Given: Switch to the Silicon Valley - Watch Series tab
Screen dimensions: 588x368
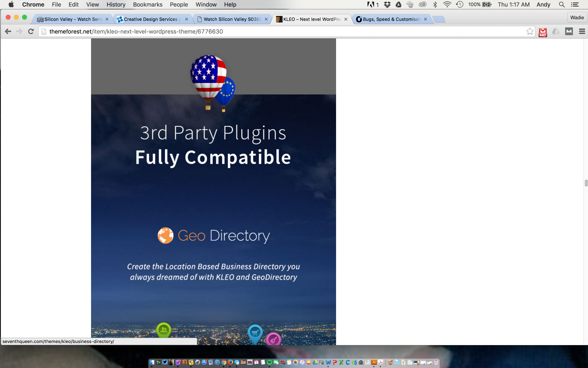Looking at the screenshot, I should click(72, 19).
